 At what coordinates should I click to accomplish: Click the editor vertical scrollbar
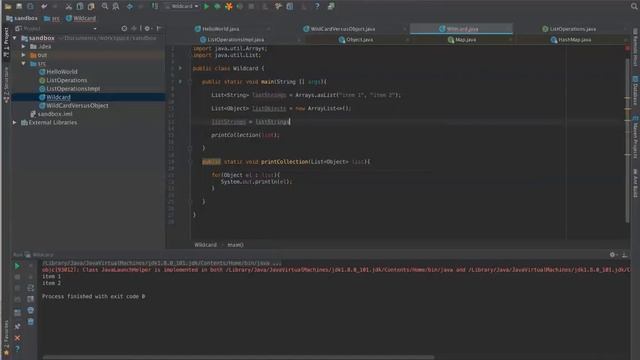[x=627, y=141]
